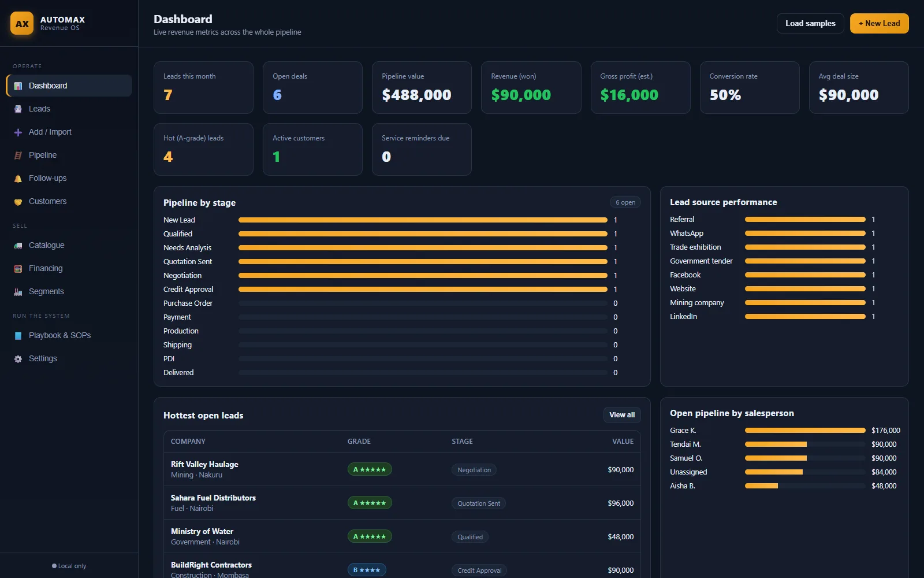
Task: Click the B-grade badge for BuildRight Contractors
Action: (367, 570)
